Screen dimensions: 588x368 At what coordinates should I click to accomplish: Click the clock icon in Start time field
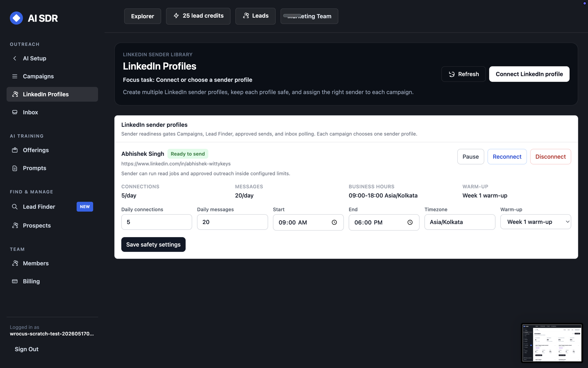pyautogui.click(x=334, y=222)
